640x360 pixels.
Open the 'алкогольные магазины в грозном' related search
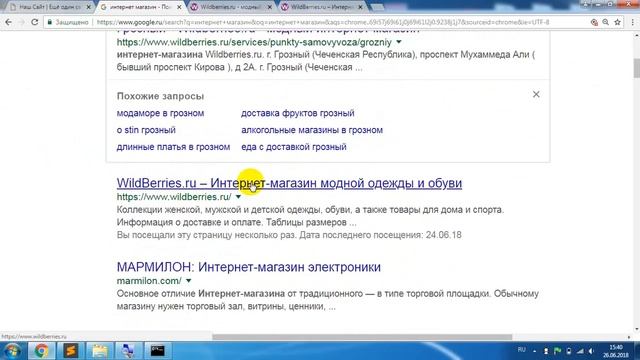click(x=312, y=130)
